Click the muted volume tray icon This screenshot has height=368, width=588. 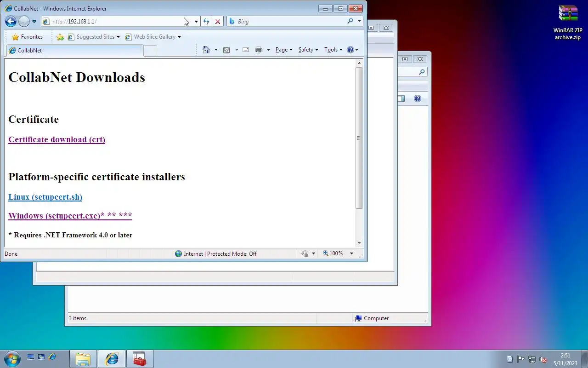pos(543,359)
